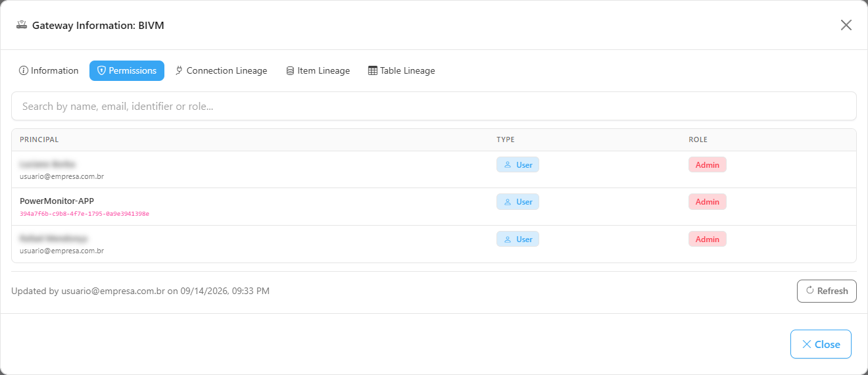Click the X icon inside Close button

[806, 344]
